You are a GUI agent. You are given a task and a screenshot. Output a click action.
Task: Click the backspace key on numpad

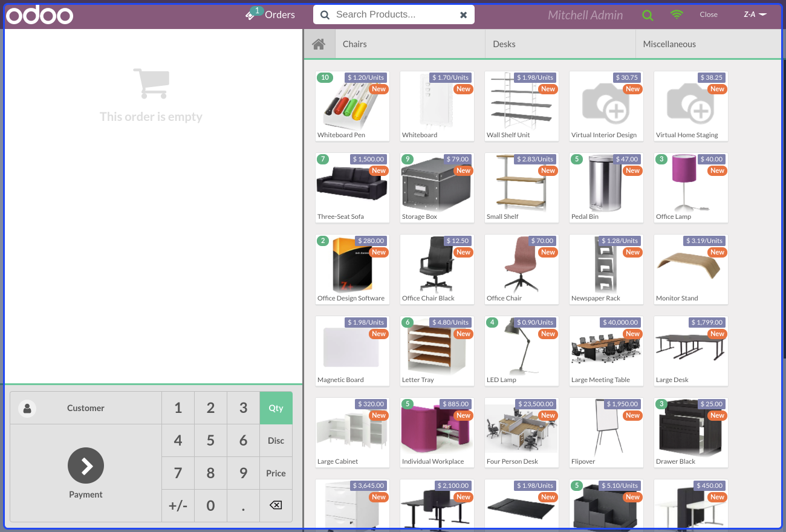click(x=276, y=505)
